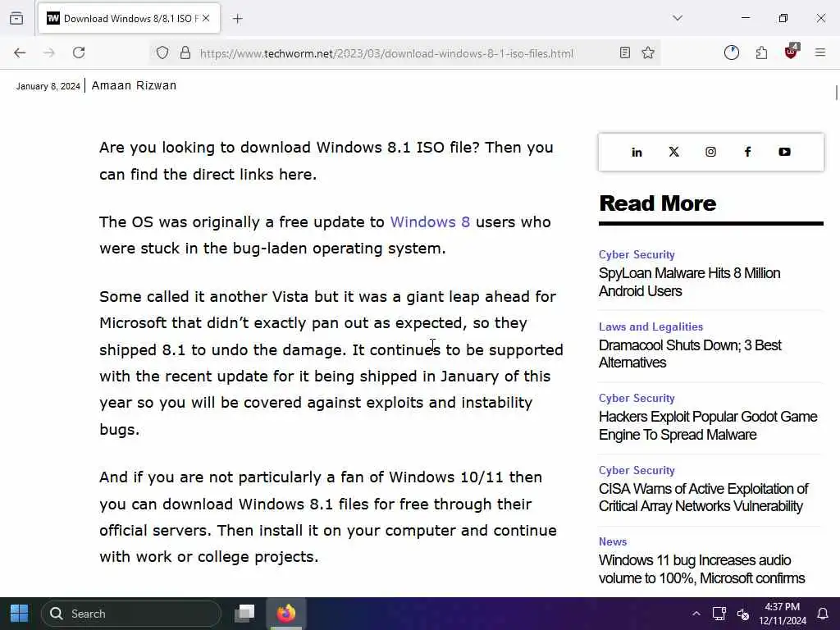Image resolution: width=840 pixels, height=630 pixels.
Task: Open the Firefox hamburger menu
Action: 820,52
